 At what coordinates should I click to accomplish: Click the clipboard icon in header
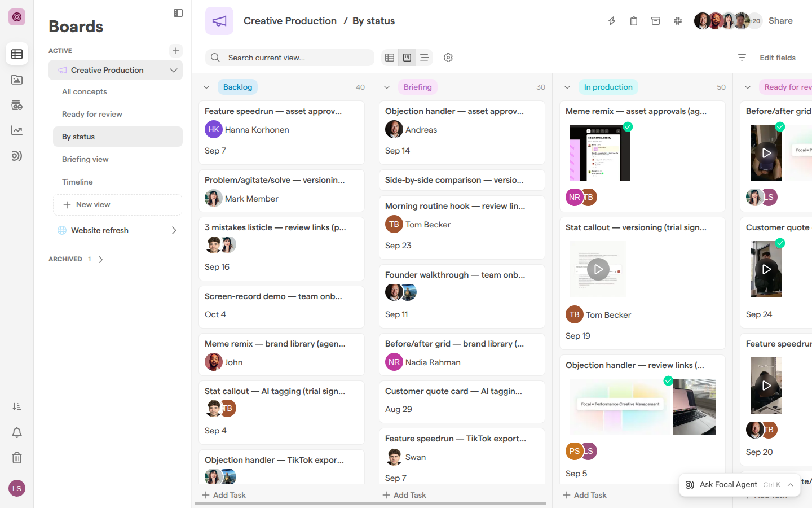[634, 21]
